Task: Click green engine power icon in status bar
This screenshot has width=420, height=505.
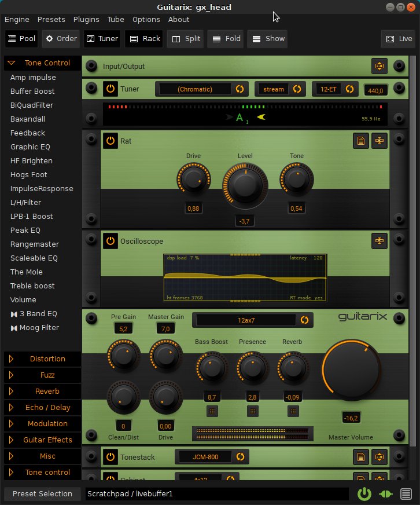Action: click(x=364, y=494)
